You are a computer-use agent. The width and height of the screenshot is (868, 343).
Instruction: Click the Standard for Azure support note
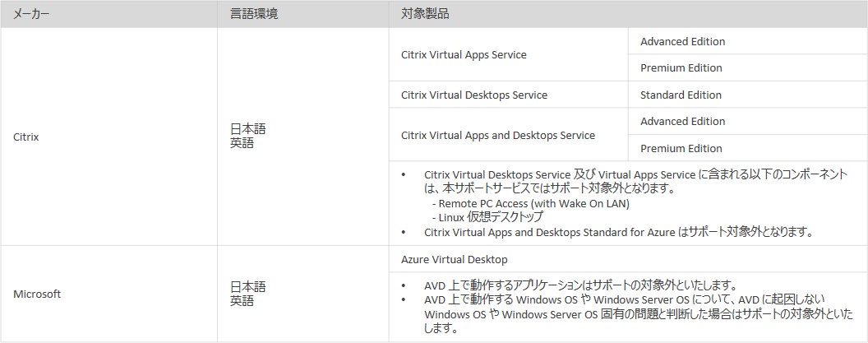[x=618, y=231]
